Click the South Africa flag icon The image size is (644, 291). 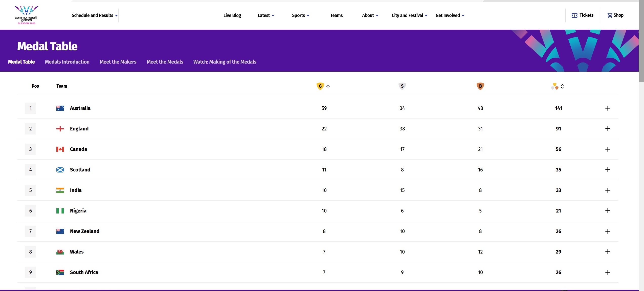60,272
